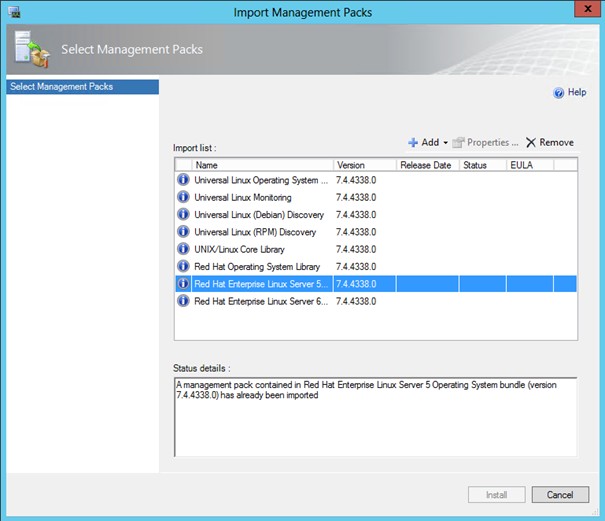The image size is (605, 521).
Task: Sort by the Release Date column header
Action: tap(428, 165)
